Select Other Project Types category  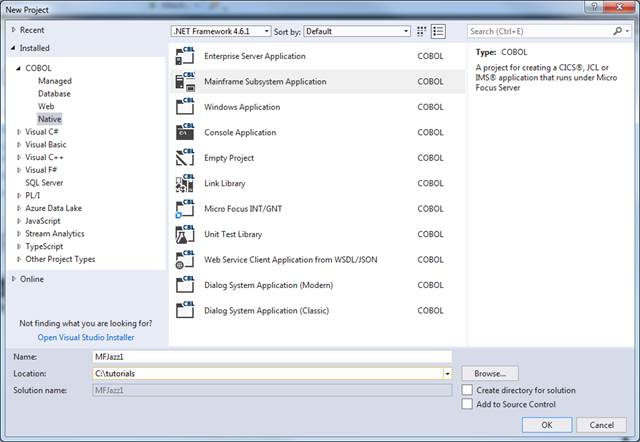pos(60,259)
